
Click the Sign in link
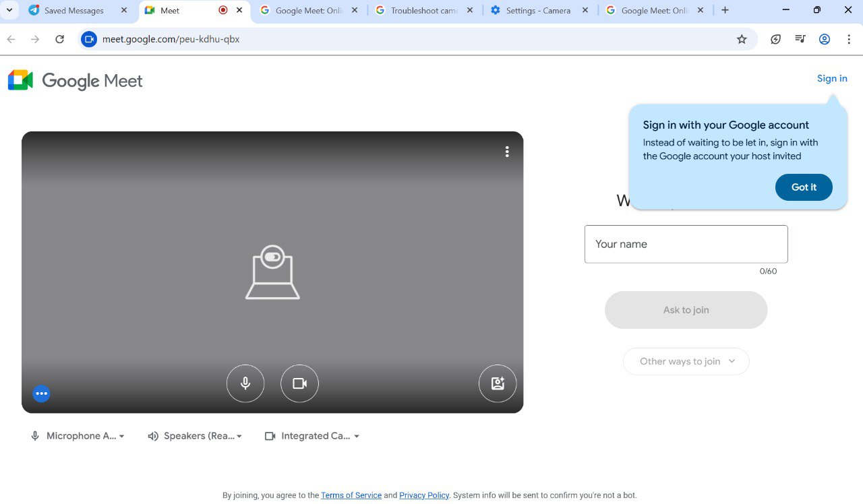click(832, 78)
